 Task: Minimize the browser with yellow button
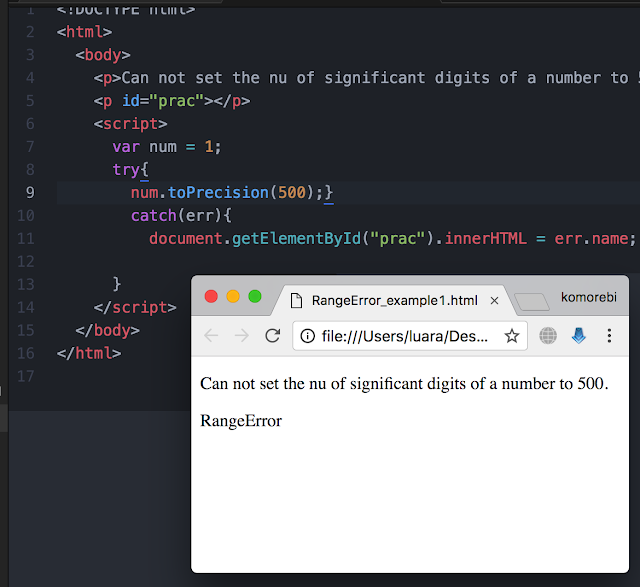tap(233, 296)
